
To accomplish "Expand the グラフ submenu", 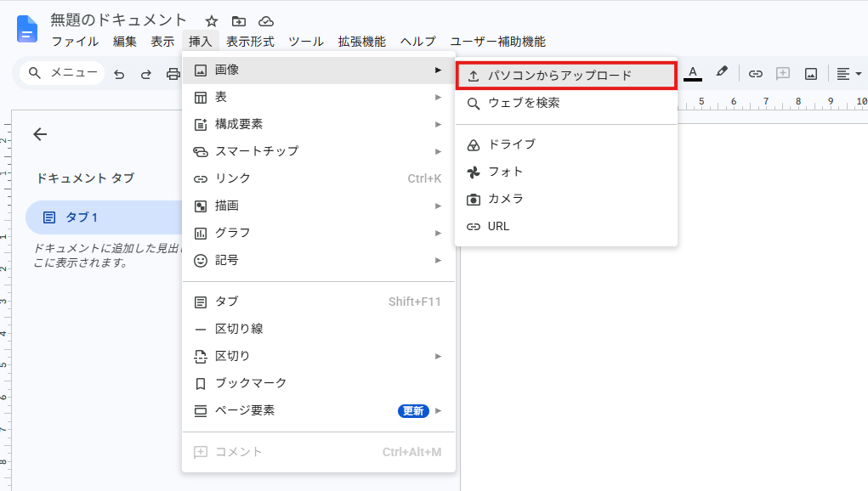I will [319, 233].
